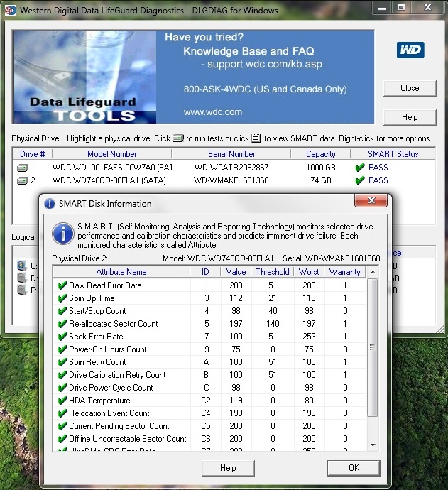448x490 pixels.
Task: Click the 74 GB capacity cell
Action: tap(320, 180)
